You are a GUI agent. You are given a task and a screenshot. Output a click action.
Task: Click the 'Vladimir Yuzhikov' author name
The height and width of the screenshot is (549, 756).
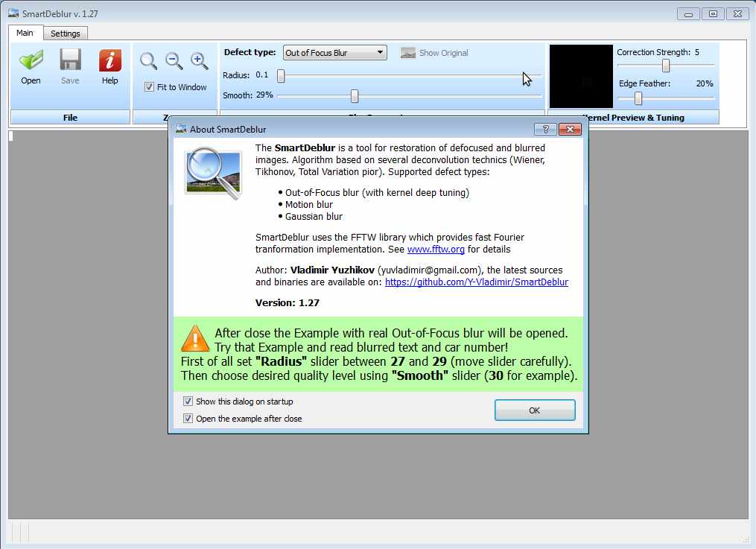coord(332,270)
